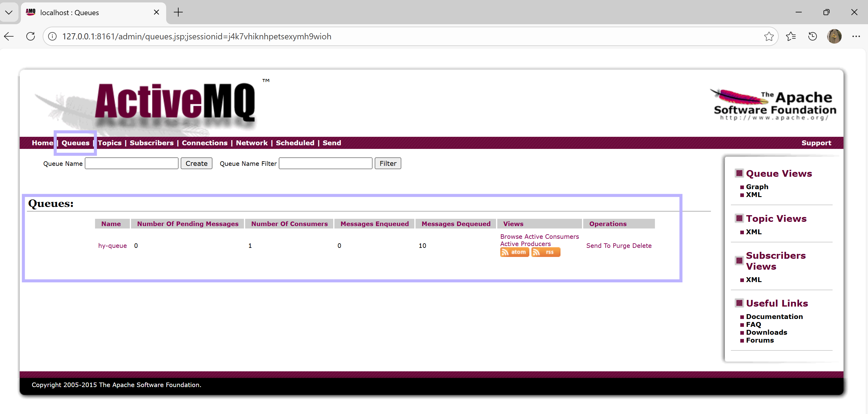Image resolution: width=868 pixels, height=414 pixels.
Task: Click the browser profile avatar
Action: tap(834, 36)
